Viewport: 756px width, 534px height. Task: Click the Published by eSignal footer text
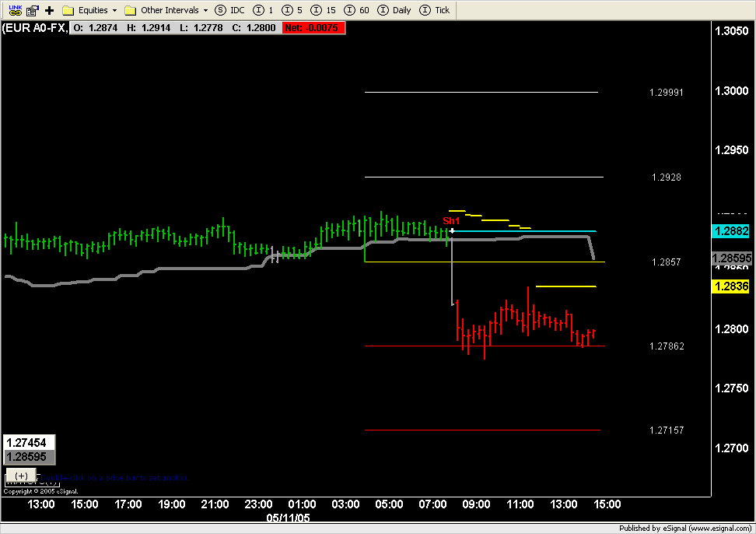(x=685, y=529)
